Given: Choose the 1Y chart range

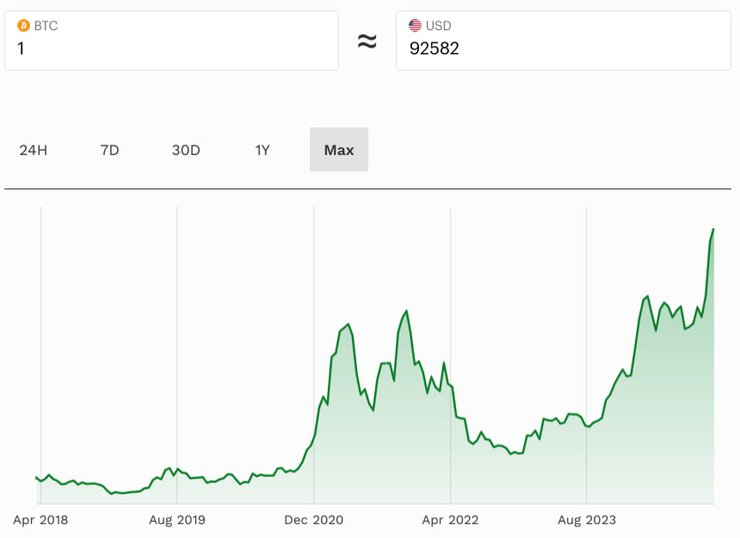Looking at the screenshot, I should (262, 150).
